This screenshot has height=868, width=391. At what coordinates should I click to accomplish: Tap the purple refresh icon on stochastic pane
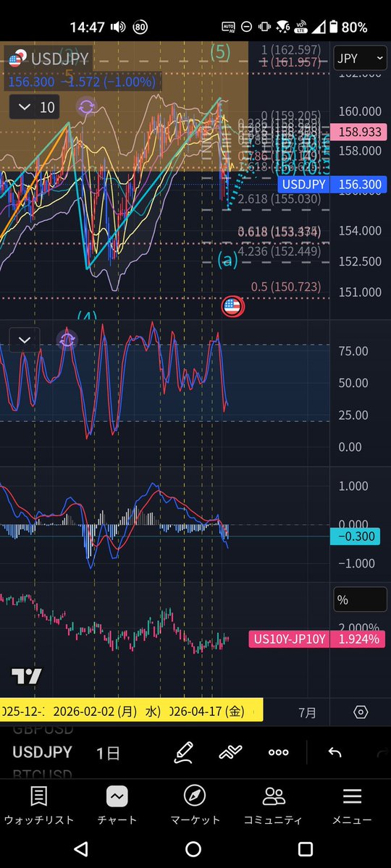pos(67,339)
